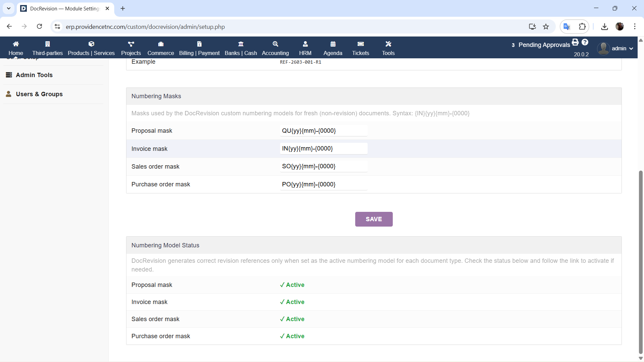Click the SAVE button
Screen dimensions: 644x362
pyautogui.click(x=374, y=219)
